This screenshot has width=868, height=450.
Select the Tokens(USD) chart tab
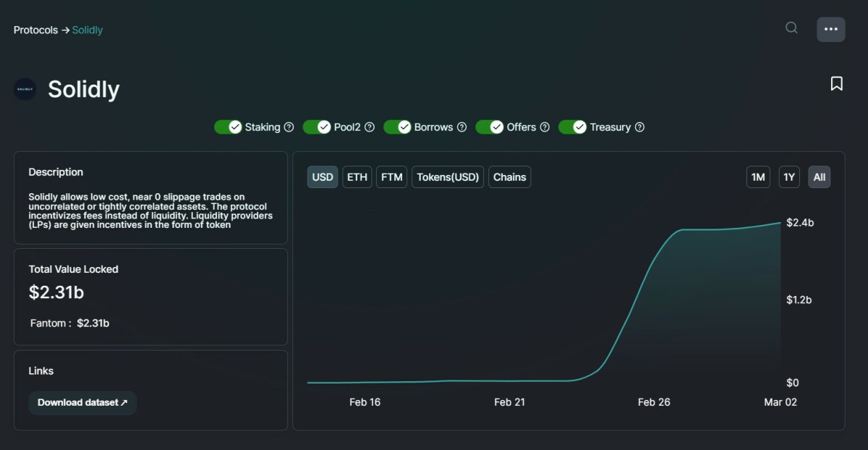point(448,177)
